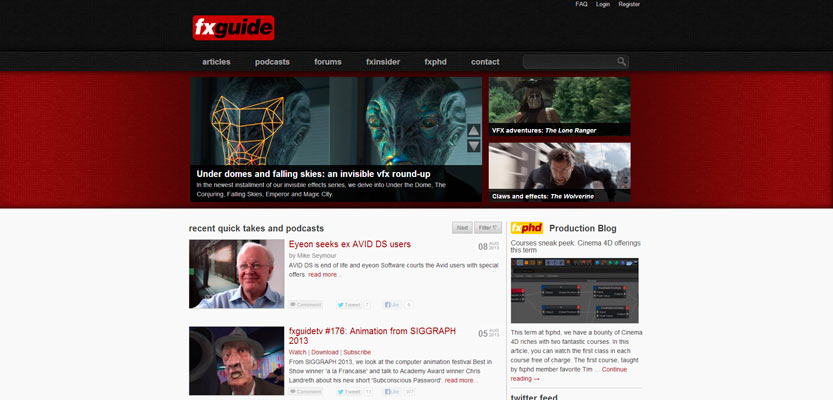Open fxguidetv #176 Animation from SIGGRAPH title
833x400 pixels.
[x=372, y=336]
